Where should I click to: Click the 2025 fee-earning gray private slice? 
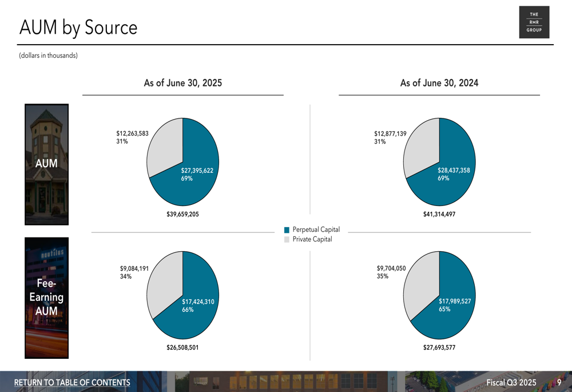pos(164,283)
